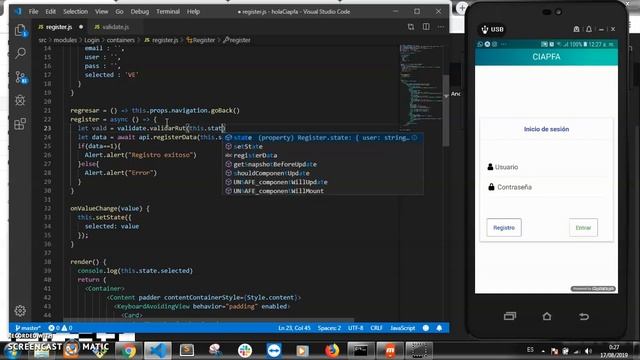Click the feedback smiley in status bar
Screen dimensions: 640x360
pos(426,328)
